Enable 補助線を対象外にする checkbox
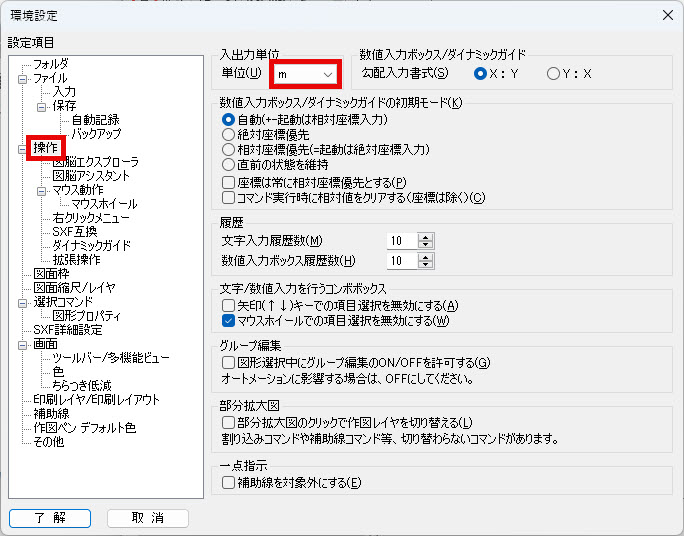684x536 pixels. click(228, 483)
